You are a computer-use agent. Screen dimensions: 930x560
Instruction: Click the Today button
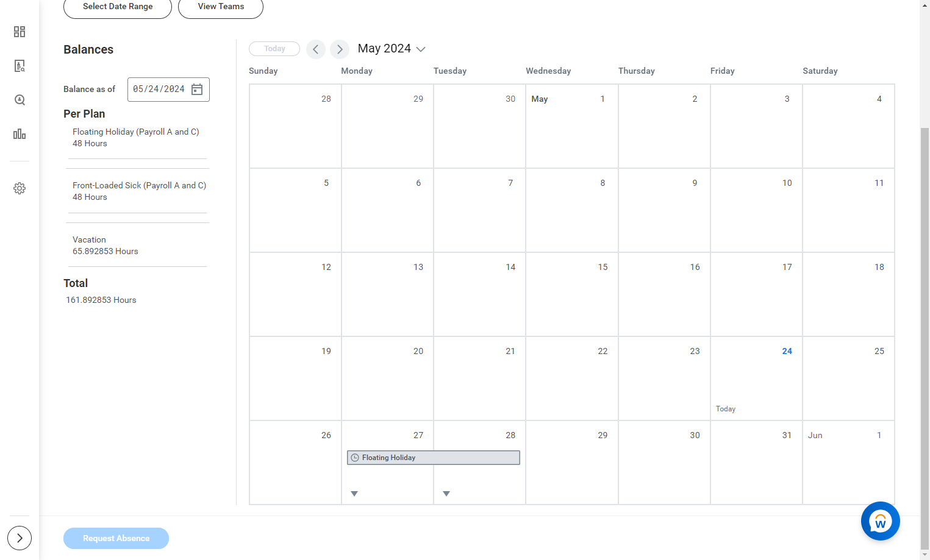point(274,49)
